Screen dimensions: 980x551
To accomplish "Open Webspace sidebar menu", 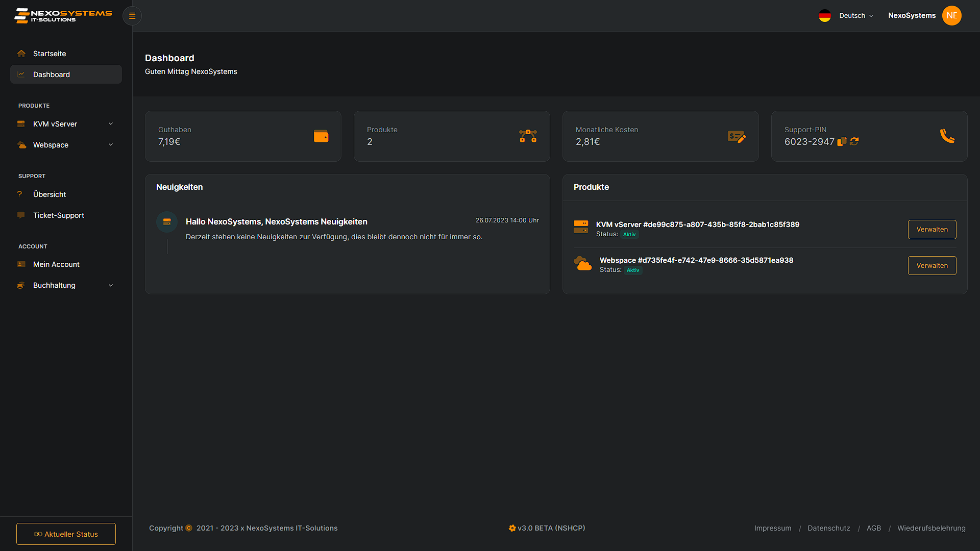I will tap(66, 145).
